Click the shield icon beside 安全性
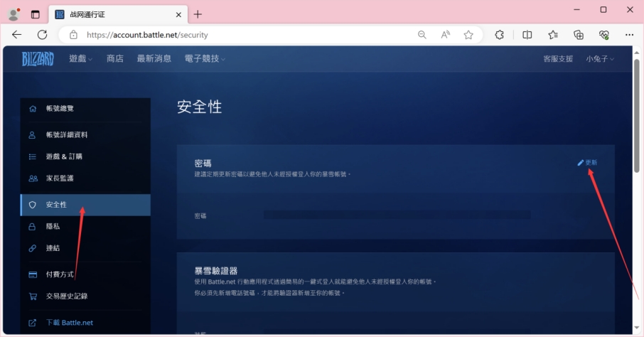 tap(33, 205)
